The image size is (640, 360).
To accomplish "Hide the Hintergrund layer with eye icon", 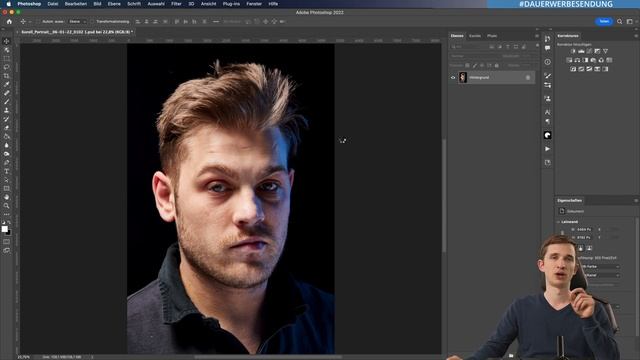I will coord(453,78).
